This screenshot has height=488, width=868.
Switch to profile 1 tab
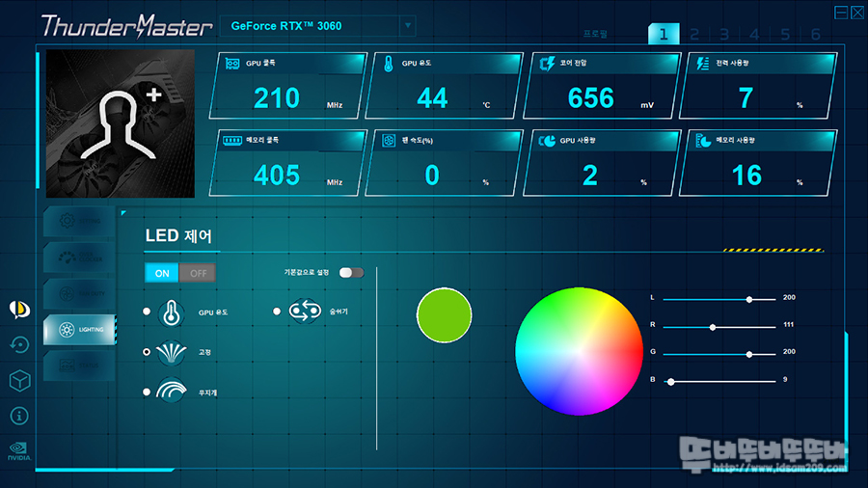click(x=664, y=35)
